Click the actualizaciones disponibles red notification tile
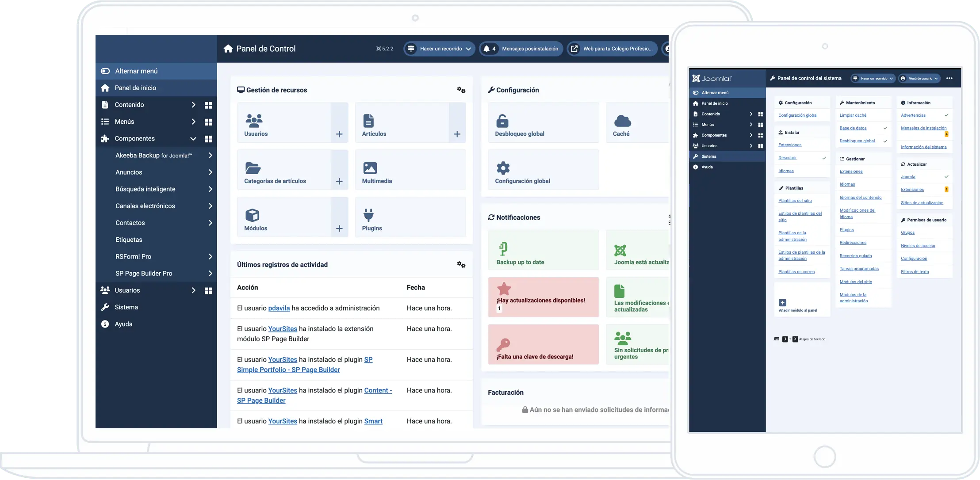Screen dimensions: 980x480 point(543,297)
